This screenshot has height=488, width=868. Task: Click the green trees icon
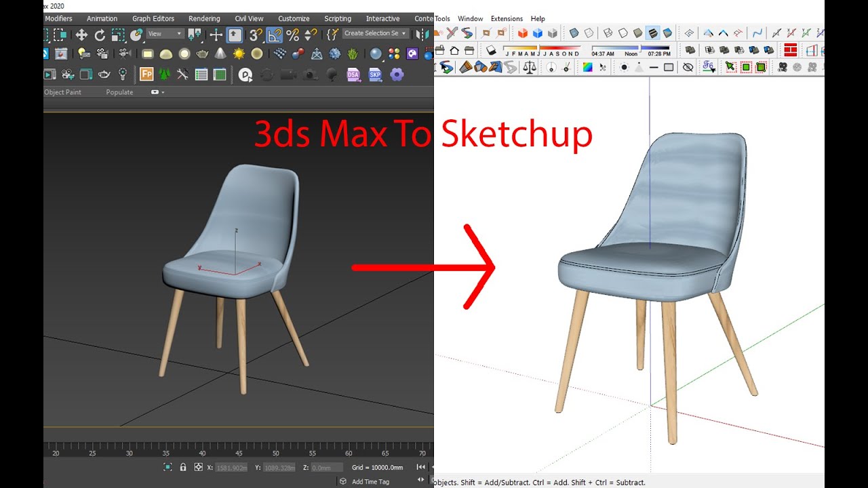pos(165,75)
